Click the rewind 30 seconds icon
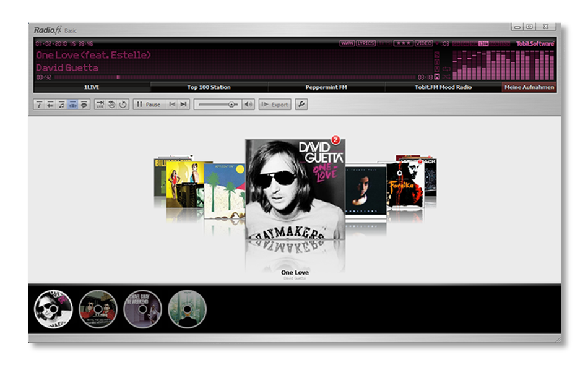This screenshot has height=365, width=588. (x=112, y=105)
